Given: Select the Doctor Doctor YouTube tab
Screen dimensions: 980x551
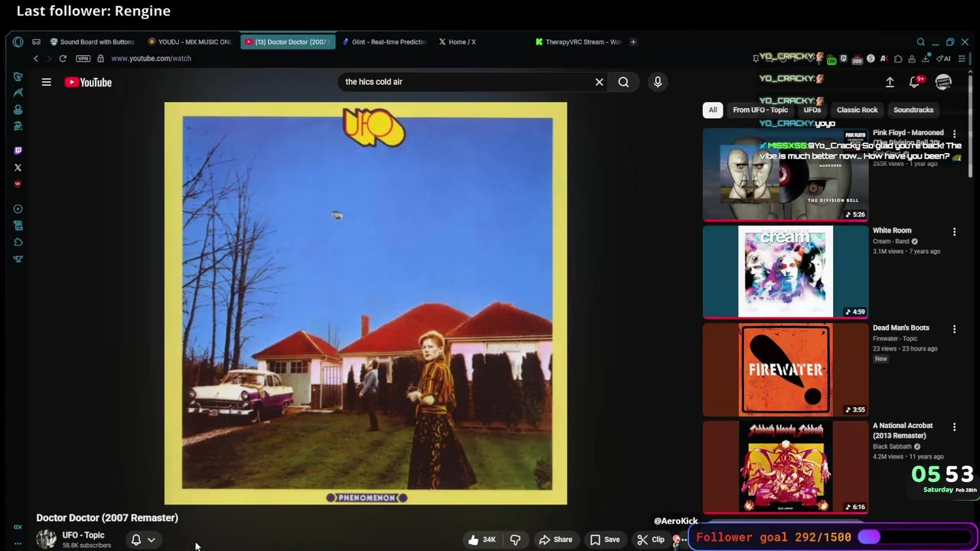Looking at the screenshot, I should tap(287, 42).
